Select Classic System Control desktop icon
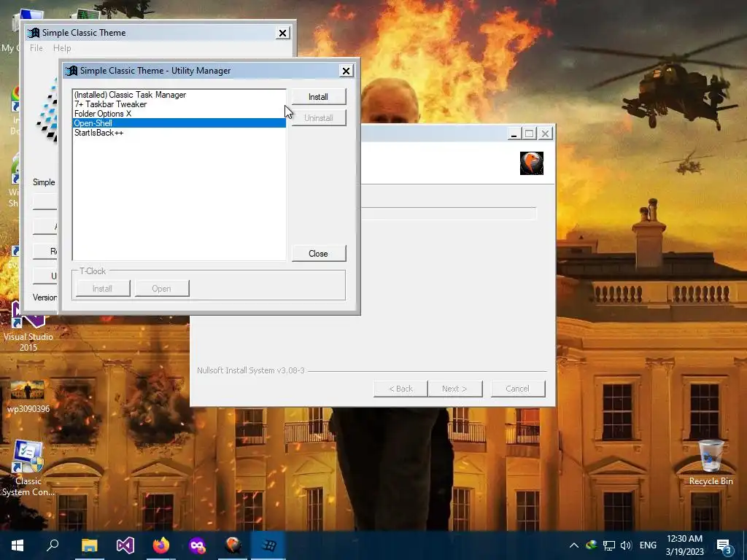The image size is (747, 560). 28,468
